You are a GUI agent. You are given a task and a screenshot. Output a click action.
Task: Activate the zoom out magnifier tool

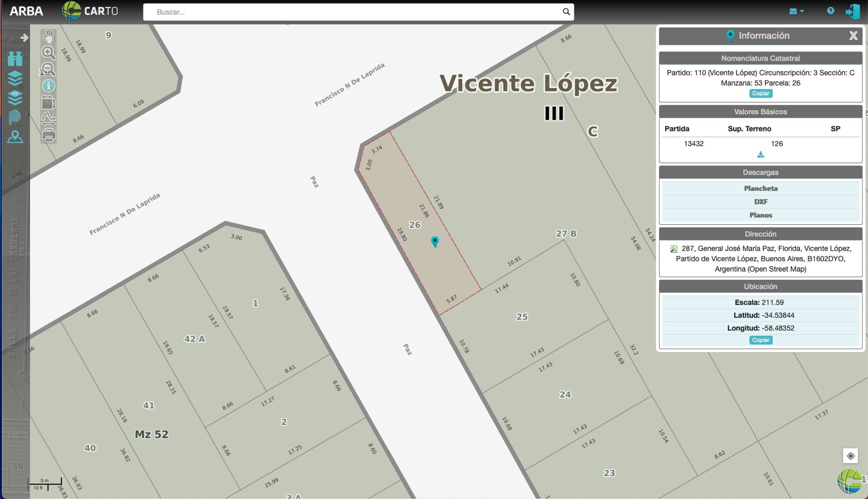48,69
